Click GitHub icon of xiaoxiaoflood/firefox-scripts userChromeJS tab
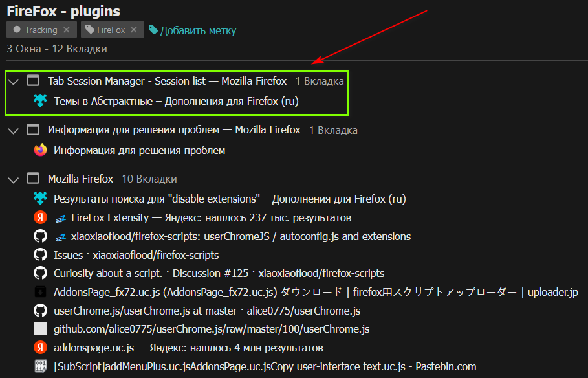 click(40, 236)
